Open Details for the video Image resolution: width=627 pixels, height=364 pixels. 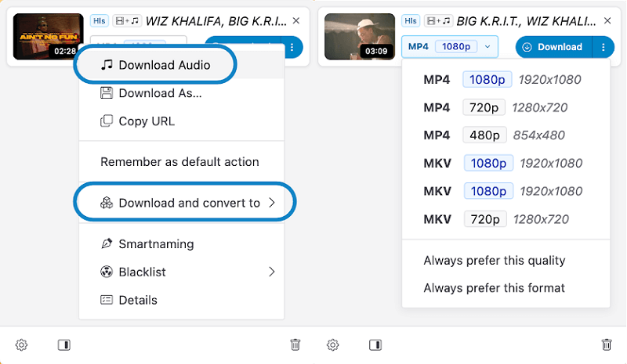point(182,300)
